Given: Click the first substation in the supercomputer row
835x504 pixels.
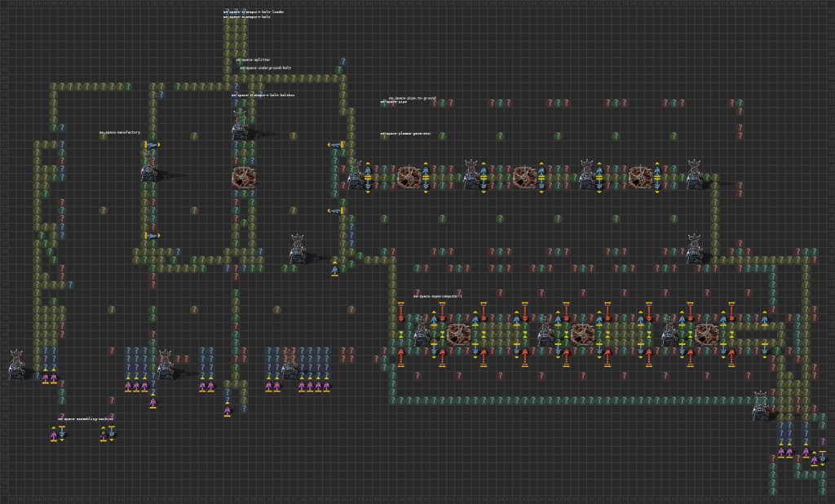Looking at the screenshot, I should point(422,331).
